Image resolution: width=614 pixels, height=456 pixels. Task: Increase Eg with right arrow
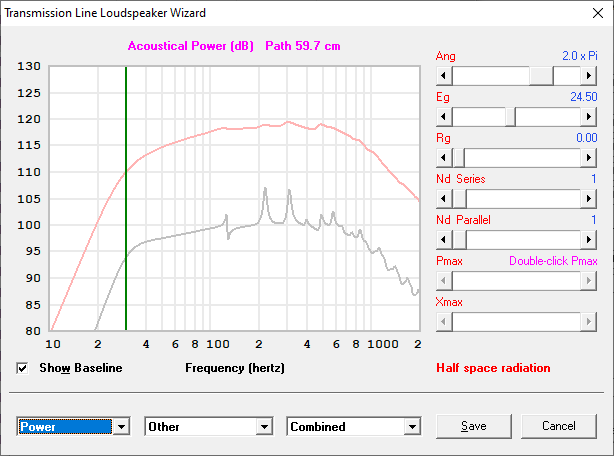pos(589,117)
